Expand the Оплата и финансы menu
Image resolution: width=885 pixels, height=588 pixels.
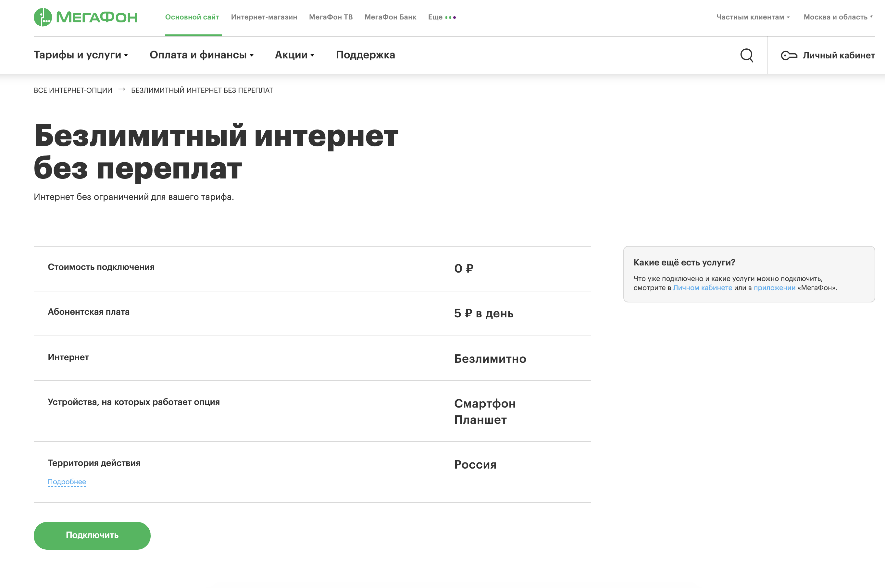[x=202, y=55]
